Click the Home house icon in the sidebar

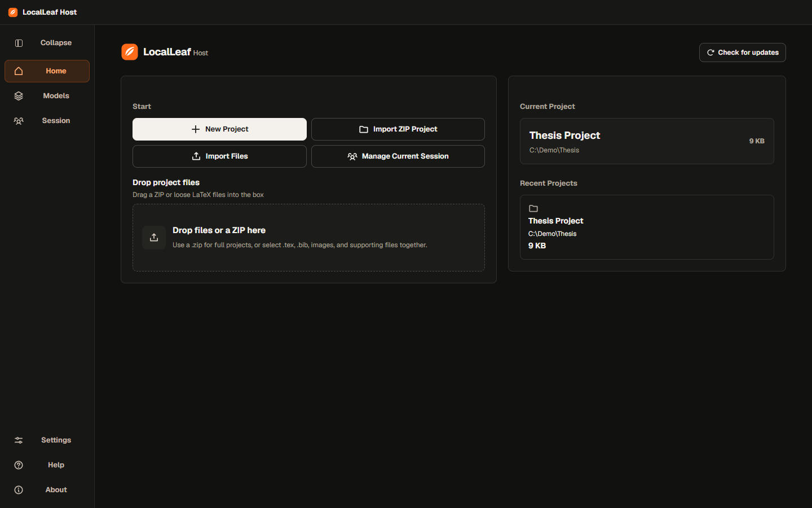19,71
